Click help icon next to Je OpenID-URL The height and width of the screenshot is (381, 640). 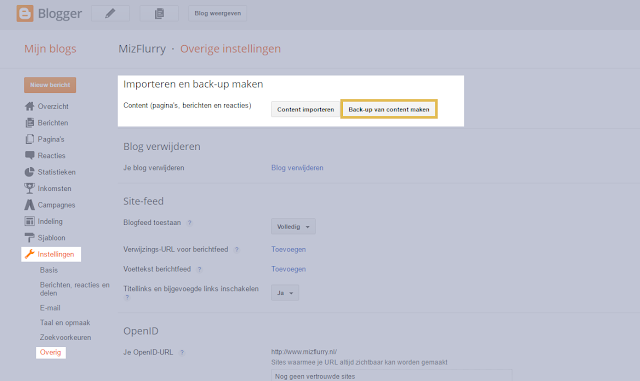[182, 352]
